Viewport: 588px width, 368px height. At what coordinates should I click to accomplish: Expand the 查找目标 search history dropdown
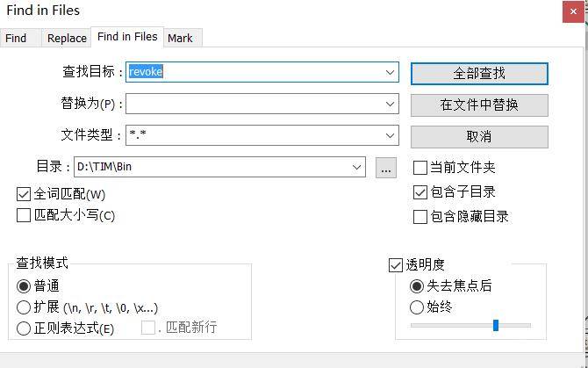click(x=390, y=72)
